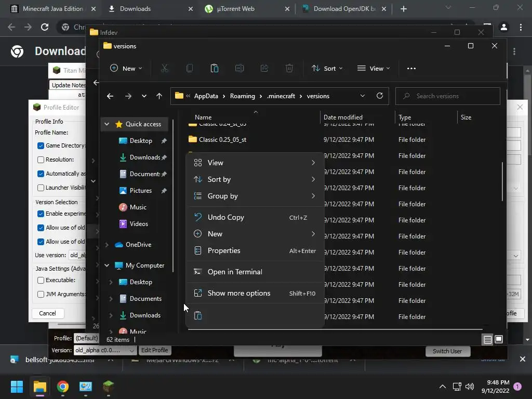Open View submenu in context menu
The height and width of the screenshot is (399, 532).
click(255, 163)
